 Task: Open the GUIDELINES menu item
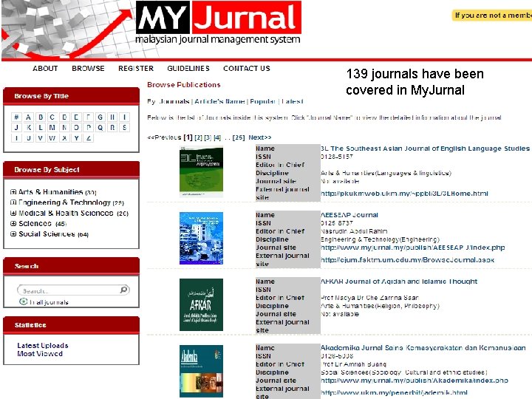pos(188,69)
